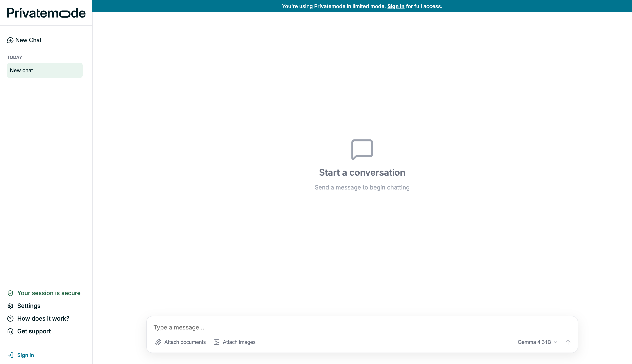Click the attach images picture icon

point(217,342)
